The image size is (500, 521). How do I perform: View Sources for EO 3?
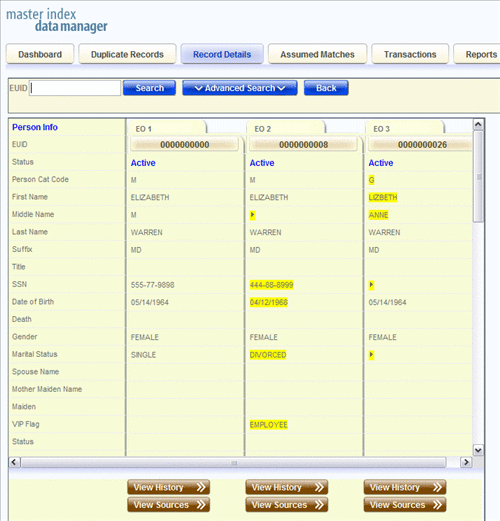pos(405,505)
